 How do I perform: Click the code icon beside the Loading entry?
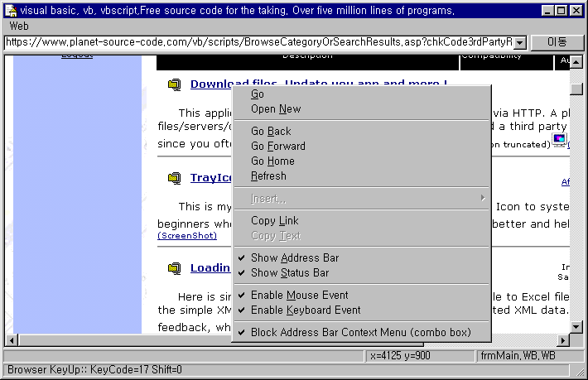point(175,268)
